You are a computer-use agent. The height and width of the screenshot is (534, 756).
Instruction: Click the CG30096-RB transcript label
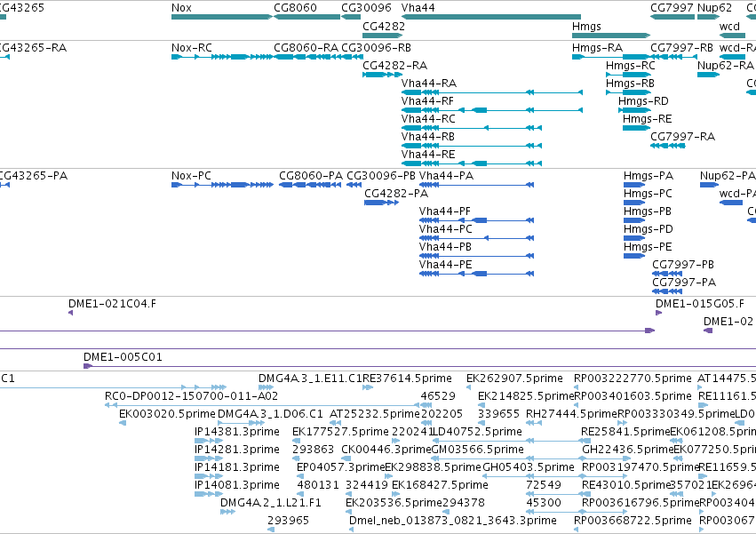(x=376, y=48)
